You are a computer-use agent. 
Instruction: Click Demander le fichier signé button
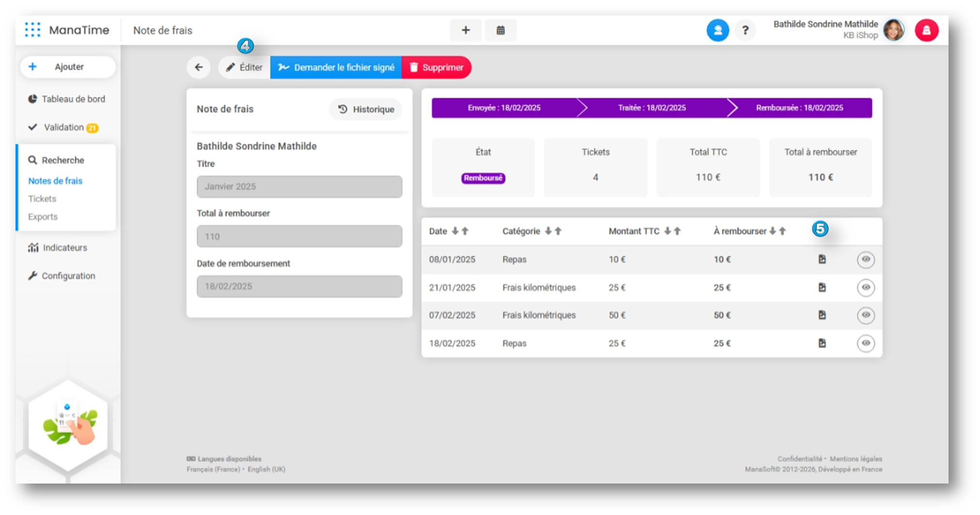336,67
